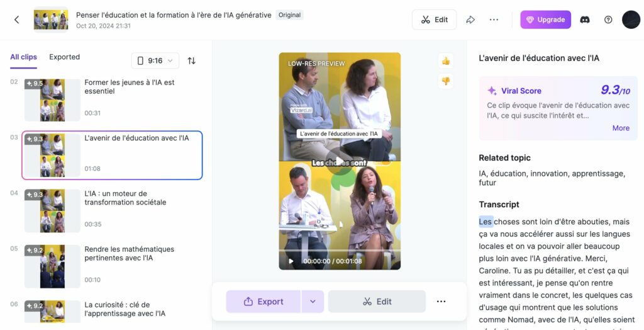644x330 pixels.
Task: Click the back arrow icon
Action: click(x=17, y=20)
